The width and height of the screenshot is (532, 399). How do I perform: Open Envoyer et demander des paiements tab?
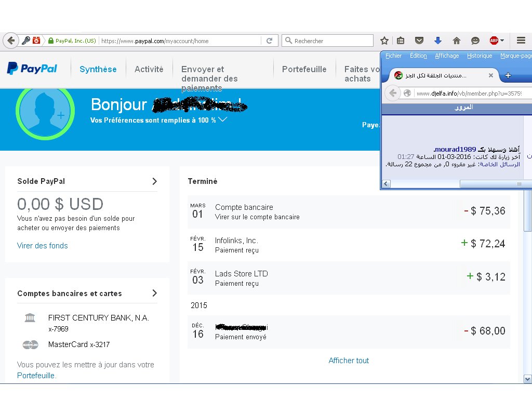[x=209, y=78]
